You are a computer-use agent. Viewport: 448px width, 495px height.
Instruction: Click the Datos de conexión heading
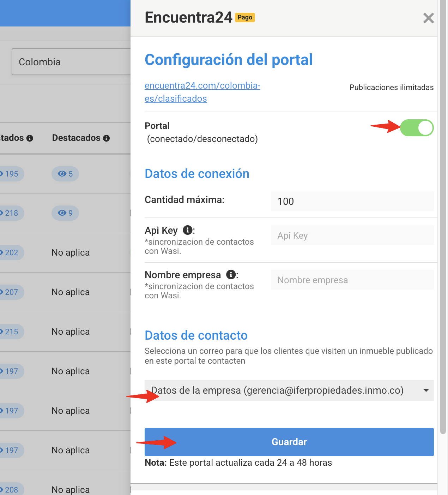(x=197, y=174)
